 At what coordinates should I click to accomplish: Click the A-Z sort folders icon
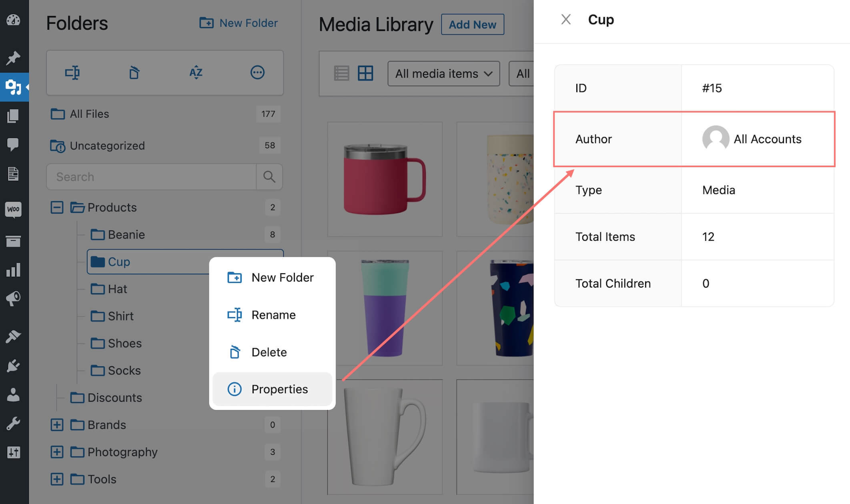196,73
